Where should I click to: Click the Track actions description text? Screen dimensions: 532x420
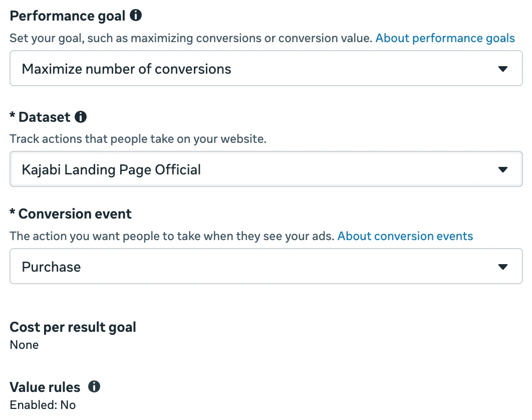[138, 139]
